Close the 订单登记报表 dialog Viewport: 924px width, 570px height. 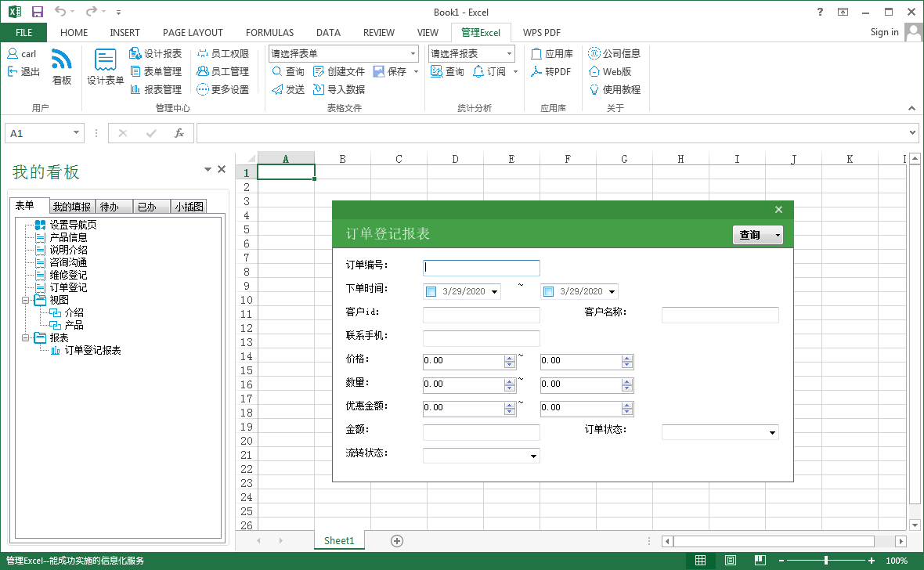pos(778,209)
